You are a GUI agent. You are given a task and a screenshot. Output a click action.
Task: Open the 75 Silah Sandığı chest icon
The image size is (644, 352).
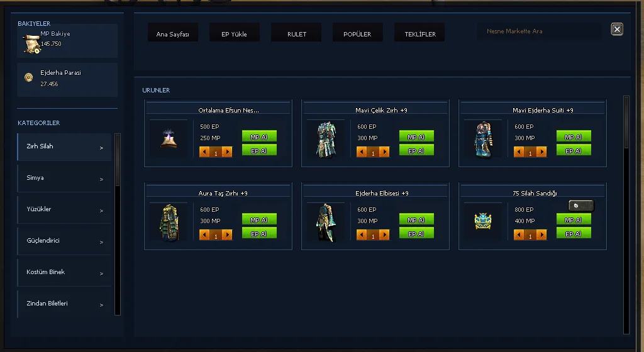tap(483, 221)
